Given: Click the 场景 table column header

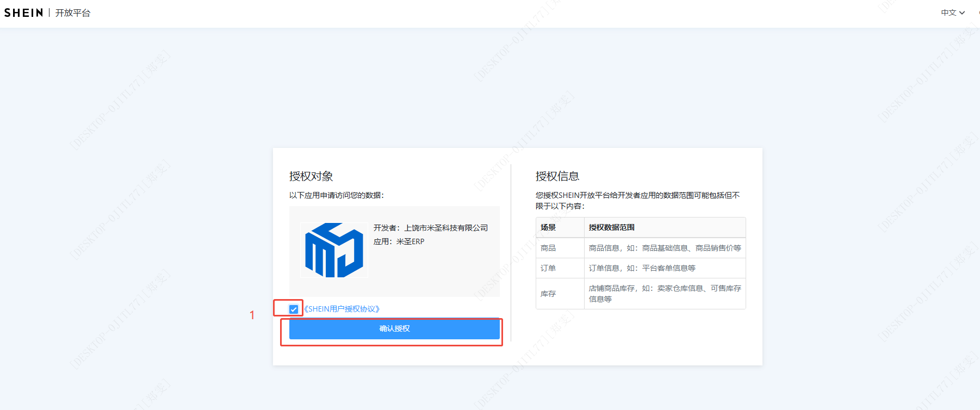Looking at the screenshot, I should (548, 227).
